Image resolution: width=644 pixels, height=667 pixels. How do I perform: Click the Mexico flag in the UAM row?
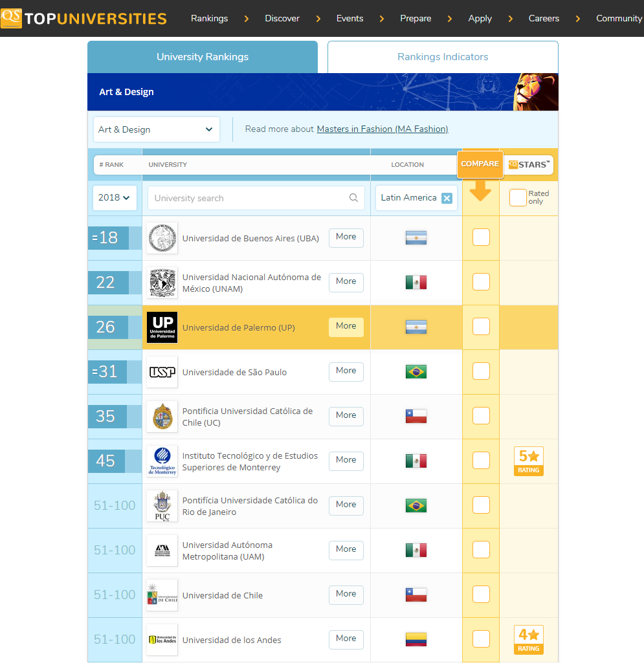(416, 551)
